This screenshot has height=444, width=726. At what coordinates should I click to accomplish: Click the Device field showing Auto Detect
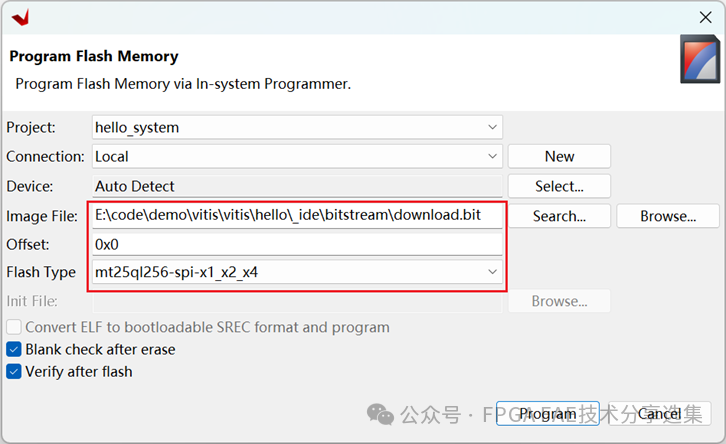tap(296, 186)
